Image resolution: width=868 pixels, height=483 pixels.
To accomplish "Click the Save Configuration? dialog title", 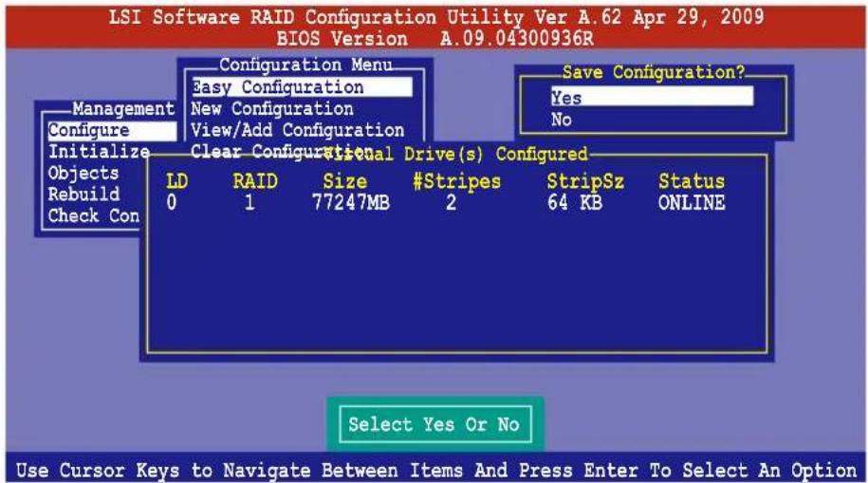I will [x=654, y=72].
